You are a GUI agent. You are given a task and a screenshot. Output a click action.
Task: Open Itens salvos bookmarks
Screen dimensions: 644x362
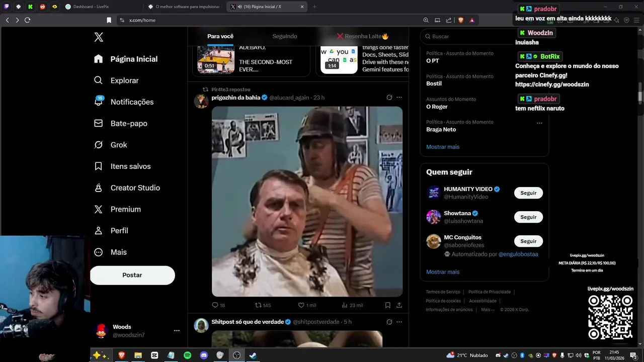(123, 166)
